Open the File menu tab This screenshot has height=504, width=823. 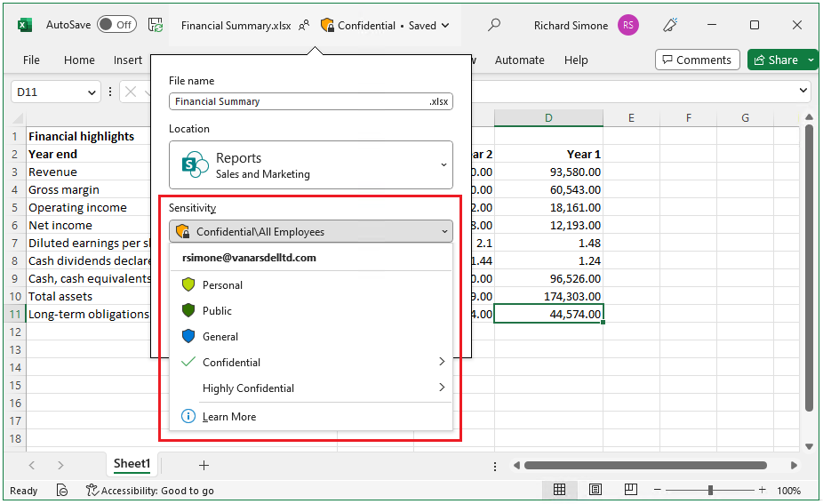coord(31,60)
